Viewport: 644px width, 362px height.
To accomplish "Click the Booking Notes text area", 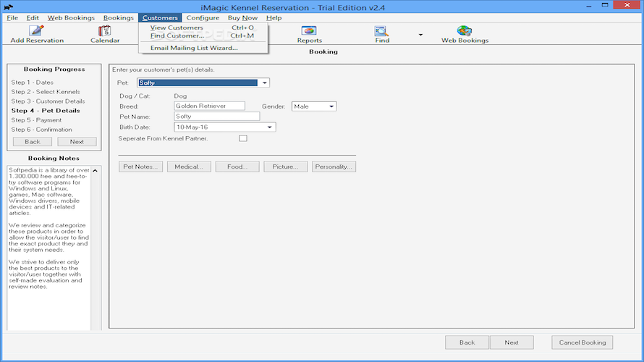I will coord(49,248).
